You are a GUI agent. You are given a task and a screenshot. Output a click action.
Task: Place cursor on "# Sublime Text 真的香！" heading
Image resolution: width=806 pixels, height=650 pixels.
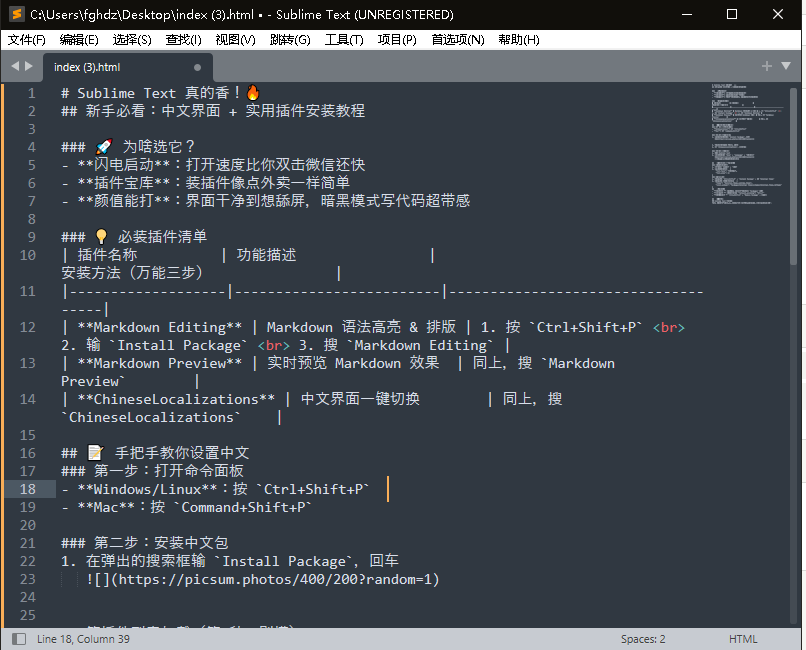(152, 93)
